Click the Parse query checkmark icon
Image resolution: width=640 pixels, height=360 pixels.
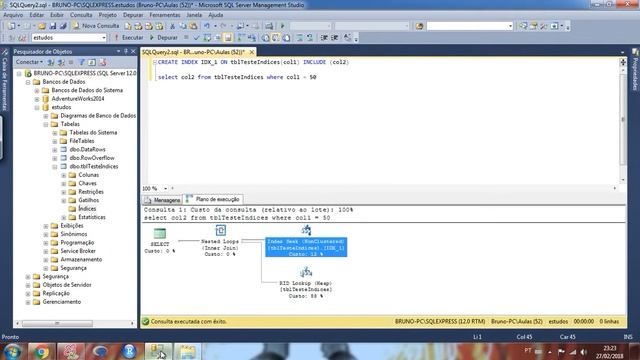coord(196,38)
